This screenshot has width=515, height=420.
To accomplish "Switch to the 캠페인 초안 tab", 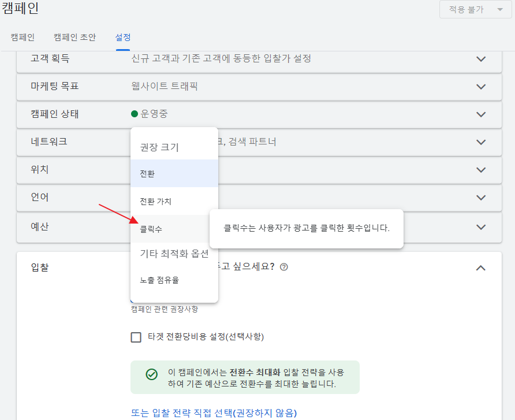I will (75, 37).
